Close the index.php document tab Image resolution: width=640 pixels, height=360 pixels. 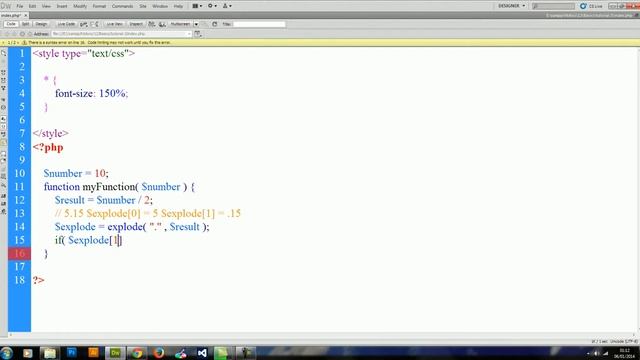[x=25, y=15]
